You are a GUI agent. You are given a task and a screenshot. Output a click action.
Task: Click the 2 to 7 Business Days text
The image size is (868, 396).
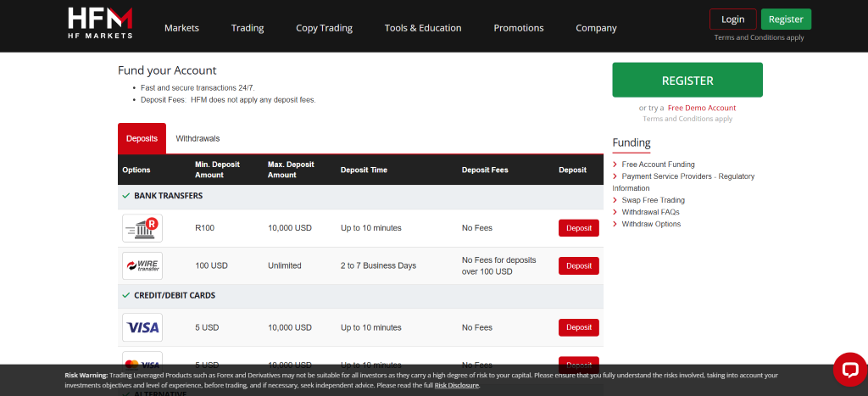point(378,266)
